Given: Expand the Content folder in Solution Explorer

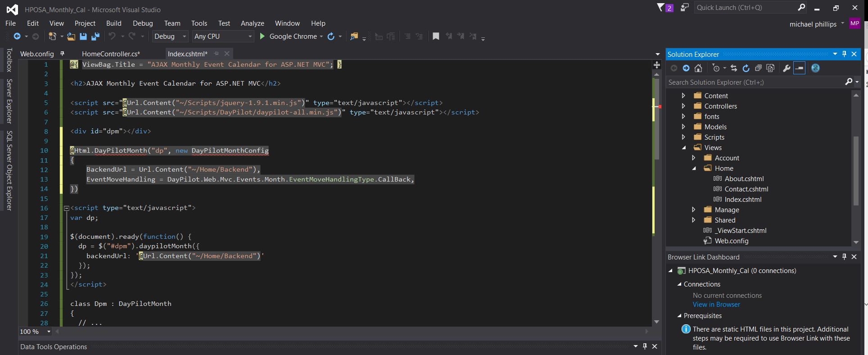Looking at the screenshot, I should (683, 96).
